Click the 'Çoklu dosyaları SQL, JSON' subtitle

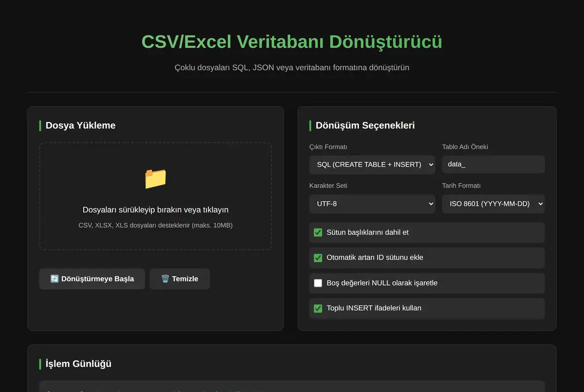pyautogui.click(x=292, y=68)
